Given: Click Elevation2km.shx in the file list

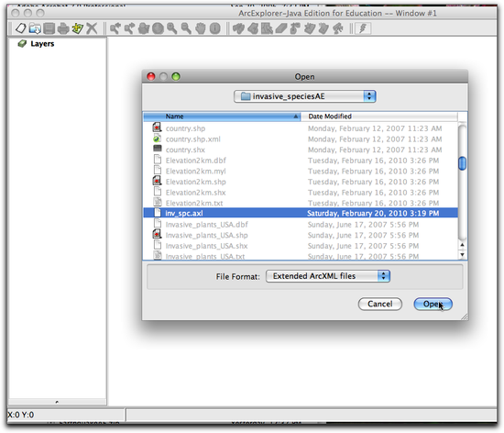Looking at the screenshot, I should coord(196,193).
